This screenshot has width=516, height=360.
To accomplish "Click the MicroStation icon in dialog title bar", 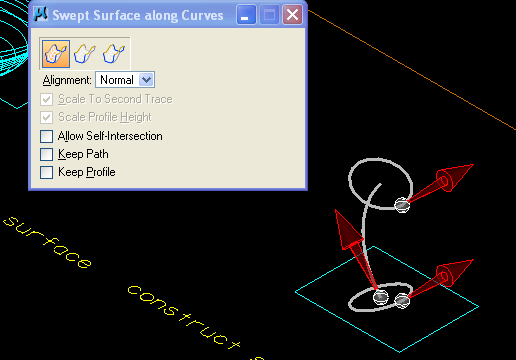I will (41, 15).
